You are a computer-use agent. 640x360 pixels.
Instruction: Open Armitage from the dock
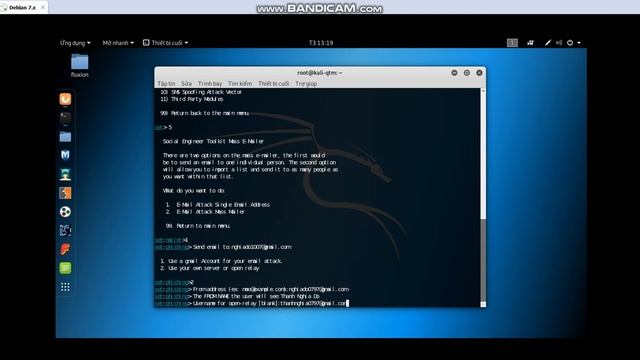point(65,174)
